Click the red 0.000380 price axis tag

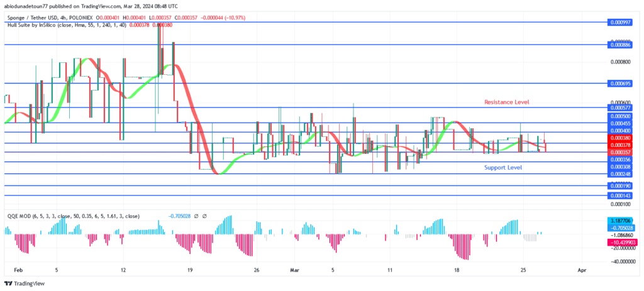pyautogui.click(x=619, y=138)
